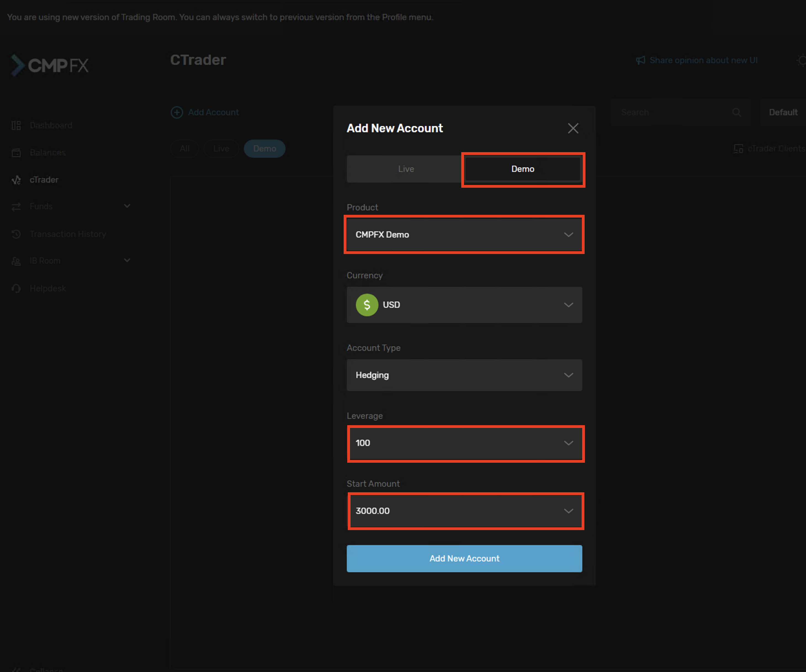Viewport: 806px width, 672px height.
Task: Open the Default sort dropdown
Action: pyautogui.click(x=783, y=113)
